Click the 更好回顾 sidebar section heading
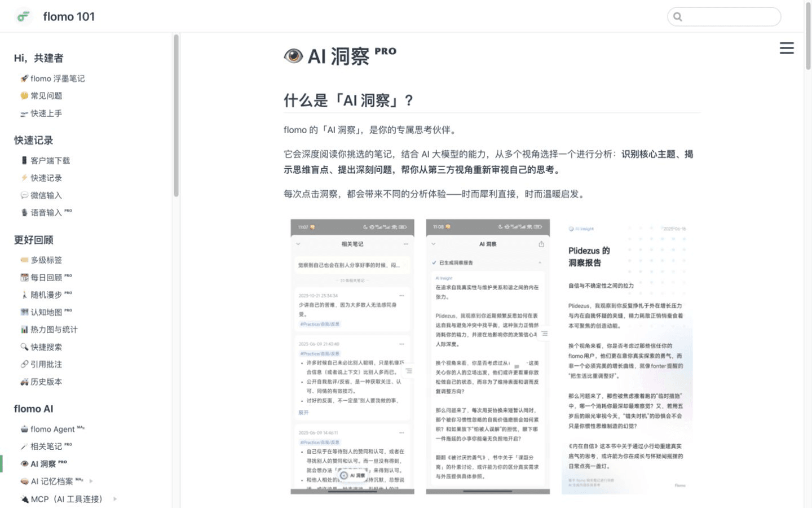This screenshot has height=508, width=812. [34, 240]
